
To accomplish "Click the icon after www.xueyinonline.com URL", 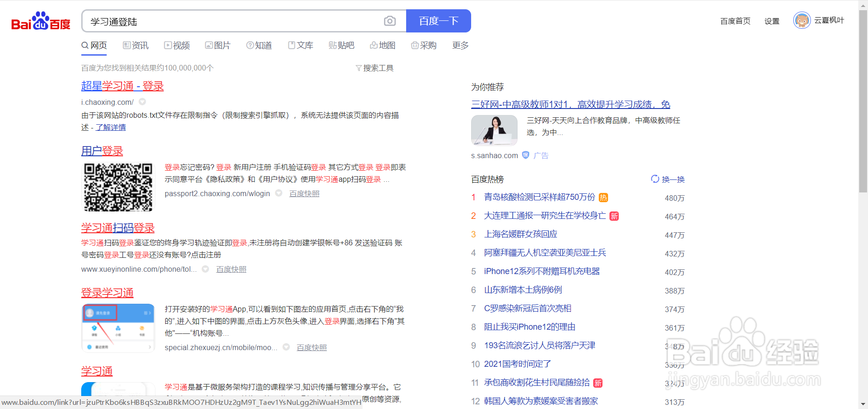I will (205, 269).
